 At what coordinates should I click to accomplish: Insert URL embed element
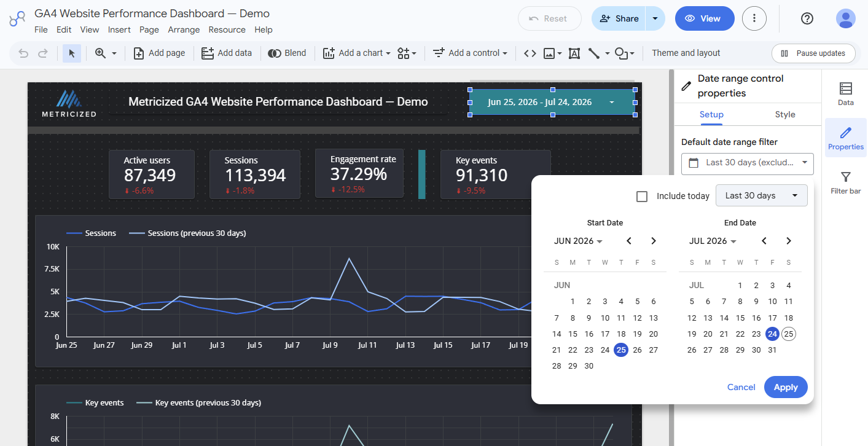click(x=530, y=53)
